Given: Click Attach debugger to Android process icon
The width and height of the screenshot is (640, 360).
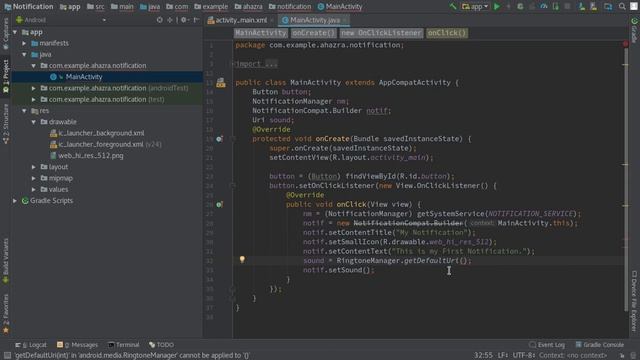Looking at the screenshot, I should click(556, 7).
